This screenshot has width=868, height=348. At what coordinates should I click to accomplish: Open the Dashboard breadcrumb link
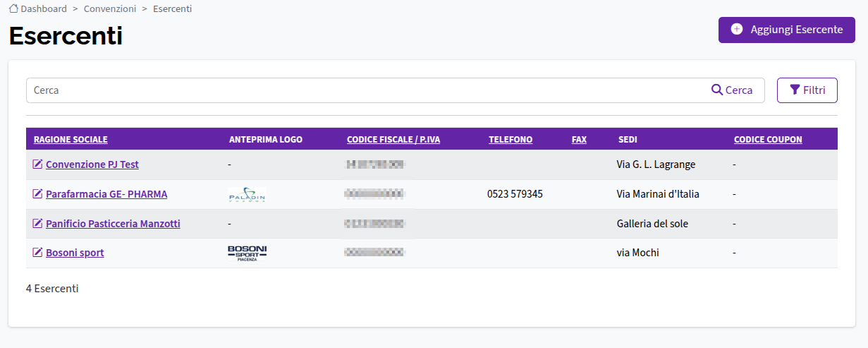44,8
